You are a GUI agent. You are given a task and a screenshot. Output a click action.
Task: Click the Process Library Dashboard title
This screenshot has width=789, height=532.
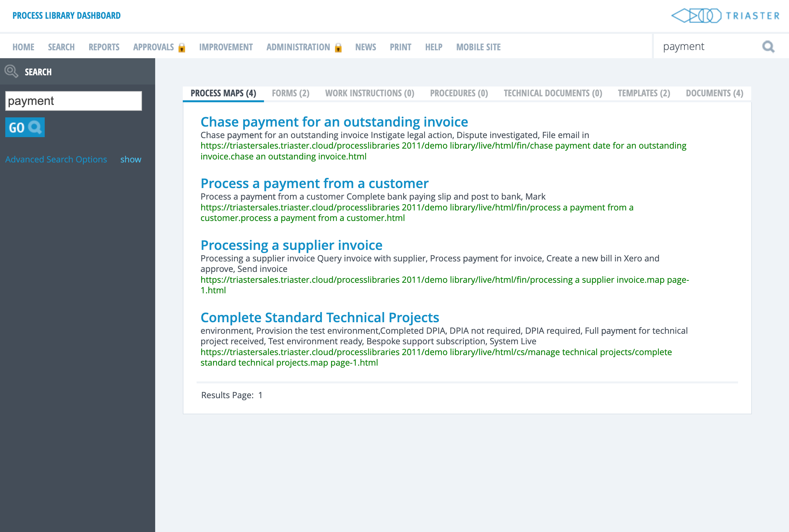pos(66,15)
